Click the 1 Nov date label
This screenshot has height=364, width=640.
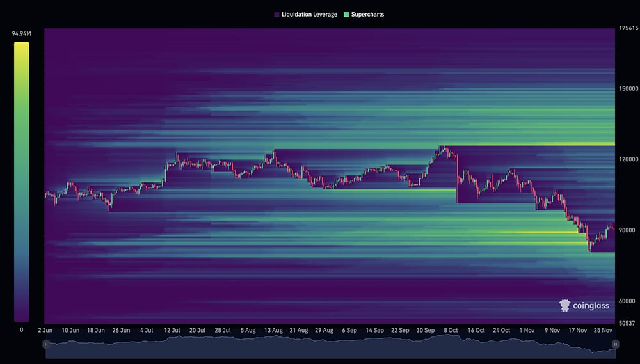tap(527, 331)
